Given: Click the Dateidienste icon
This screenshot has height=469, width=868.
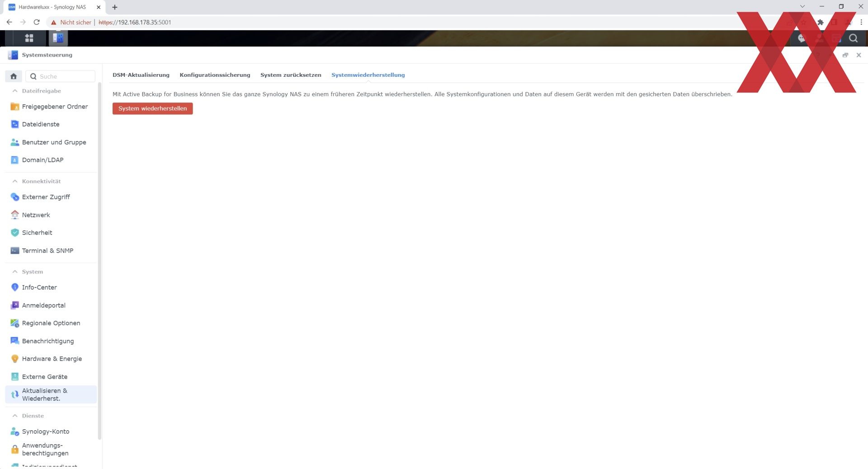Looking at the screenshot, I should [15, 124].
